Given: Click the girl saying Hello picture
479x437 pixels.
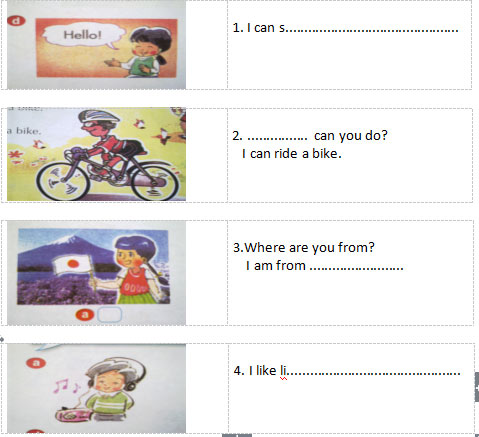Looking at the screenshot, I should point(96,44).
